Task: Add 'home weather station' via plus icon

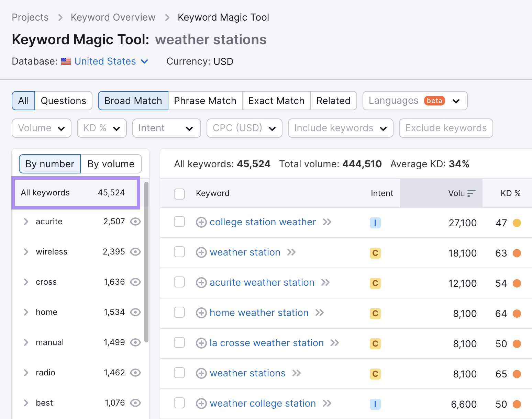Action: [x=201, y=313]
